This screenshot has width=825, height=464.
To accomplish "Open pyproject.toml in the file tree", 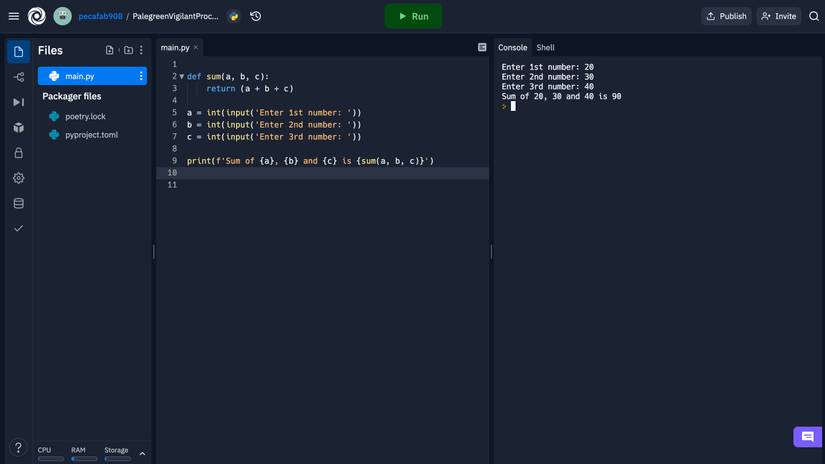I will [92, 135].
